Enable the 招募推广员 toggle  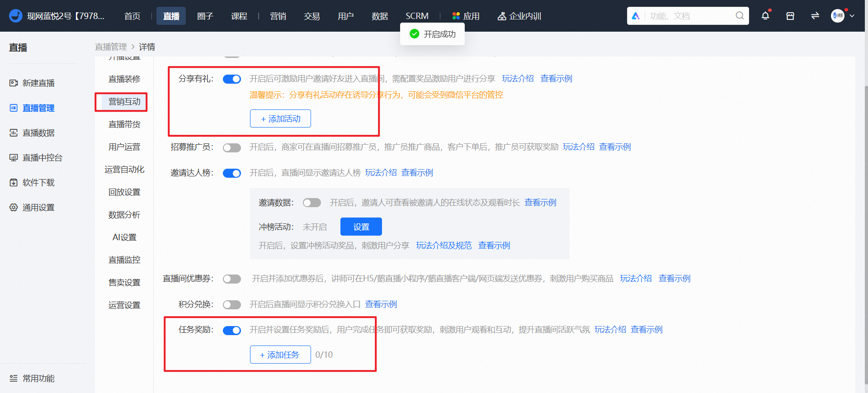(232, 148)
